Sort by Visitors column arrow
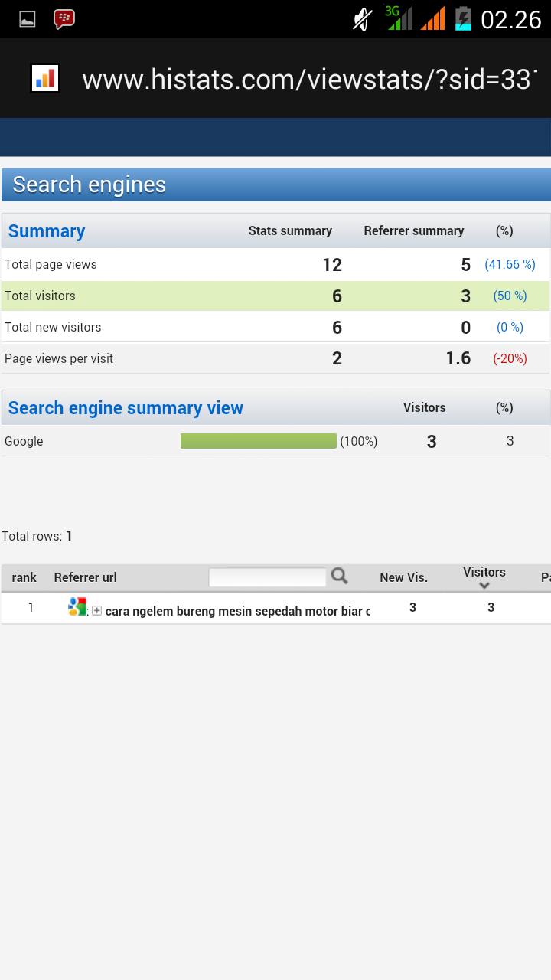This screenshot has width=551, height=980. click(x=484, y=586)
